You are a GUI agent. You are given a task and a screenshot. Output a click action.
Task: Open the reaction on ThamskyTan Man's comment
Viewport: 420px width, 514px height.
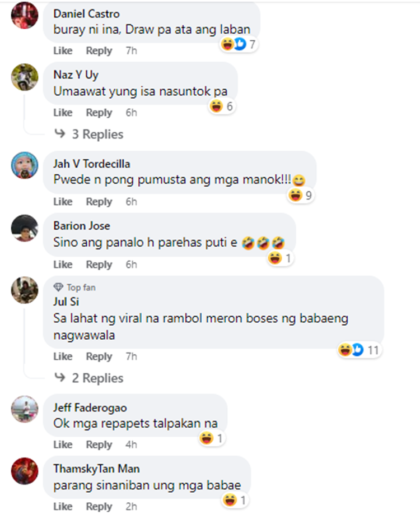click(x=235, y=501)
